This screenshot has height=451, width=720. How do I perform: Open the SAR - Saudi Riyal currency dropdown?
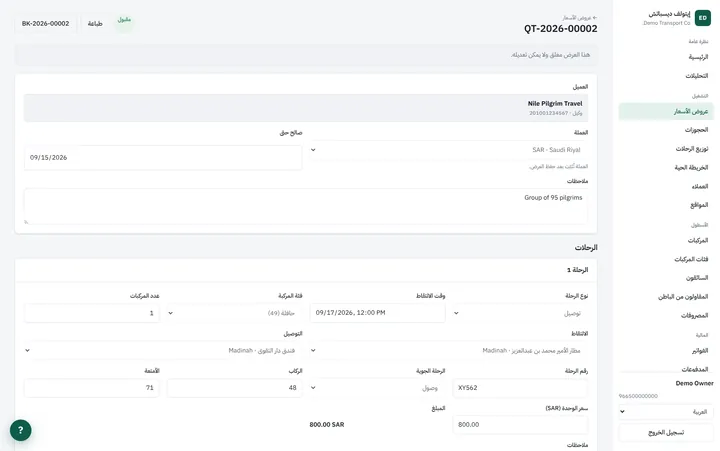449,150
